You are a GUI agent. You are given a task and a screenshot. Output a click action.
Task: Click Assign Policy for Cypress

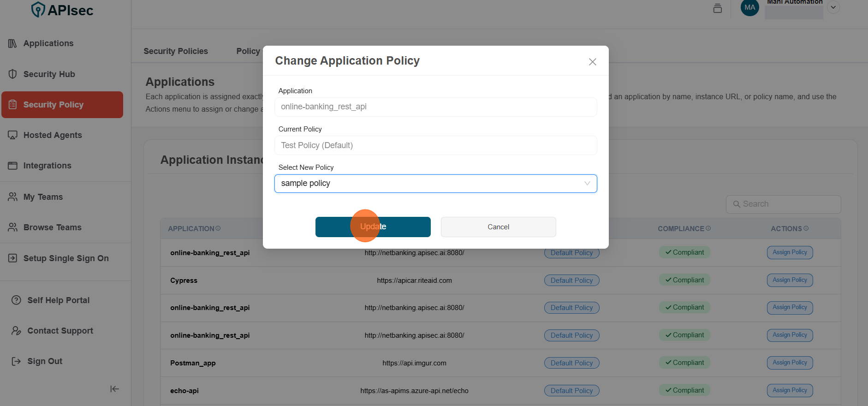coord(790,280)
